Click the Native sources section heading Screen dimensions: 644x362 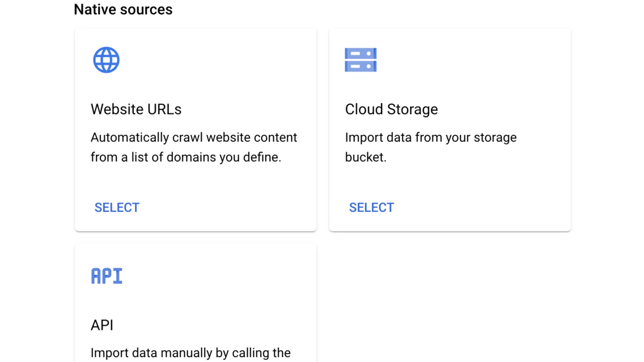coord(123,10)
